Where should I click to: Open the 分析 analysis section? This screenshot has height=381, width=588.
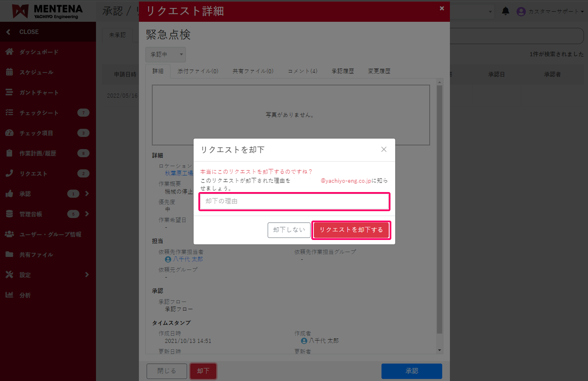click(x=26, y=295)
